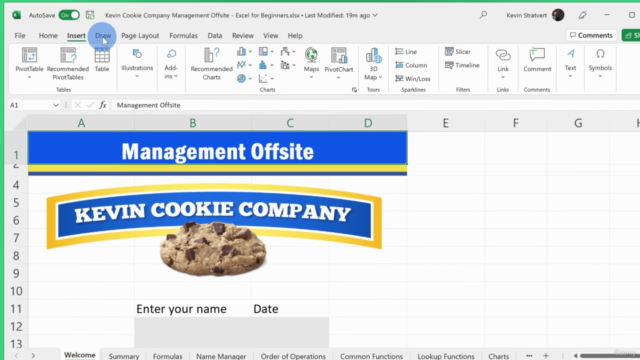Insert a Slicer filter
640x360 pixels.
tap(458, 51)
